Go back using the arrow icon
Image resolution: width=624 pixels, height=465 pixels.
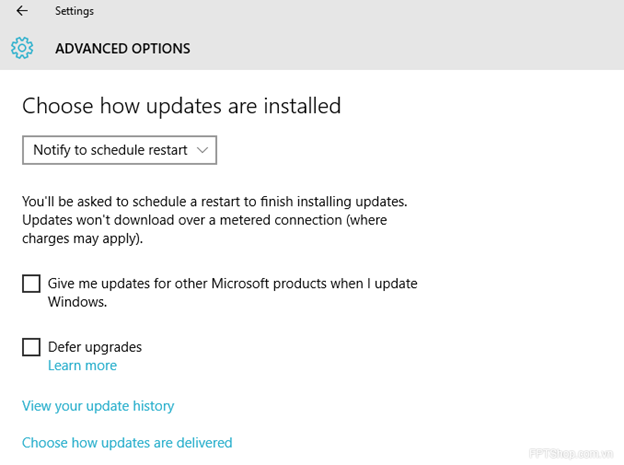tap(22, 11)
